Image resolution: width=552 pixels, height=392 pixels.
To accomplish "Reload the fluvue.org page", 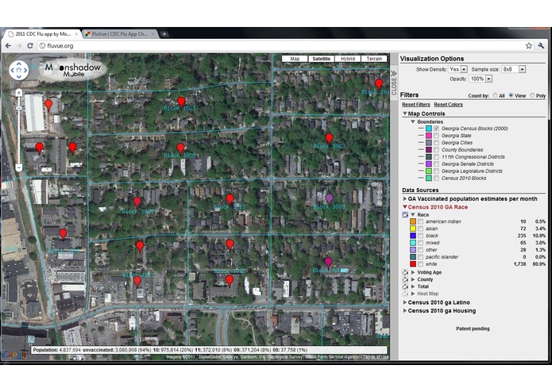I will pyautogui.click(x=30, y=46).
